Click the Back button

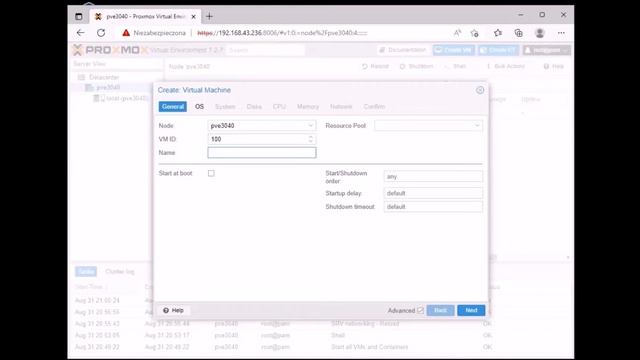point(440,310)
